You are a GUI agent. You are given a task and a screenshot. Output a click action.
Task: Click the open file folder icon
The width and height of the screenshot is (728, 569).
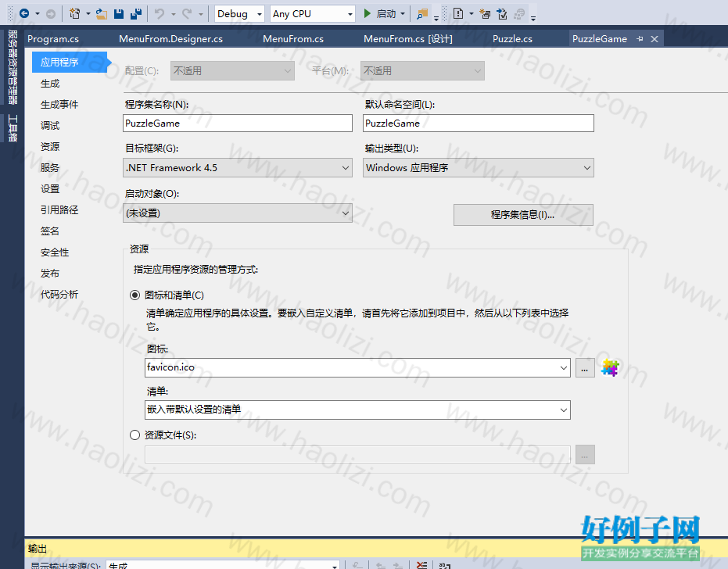(x=101, y=14)
